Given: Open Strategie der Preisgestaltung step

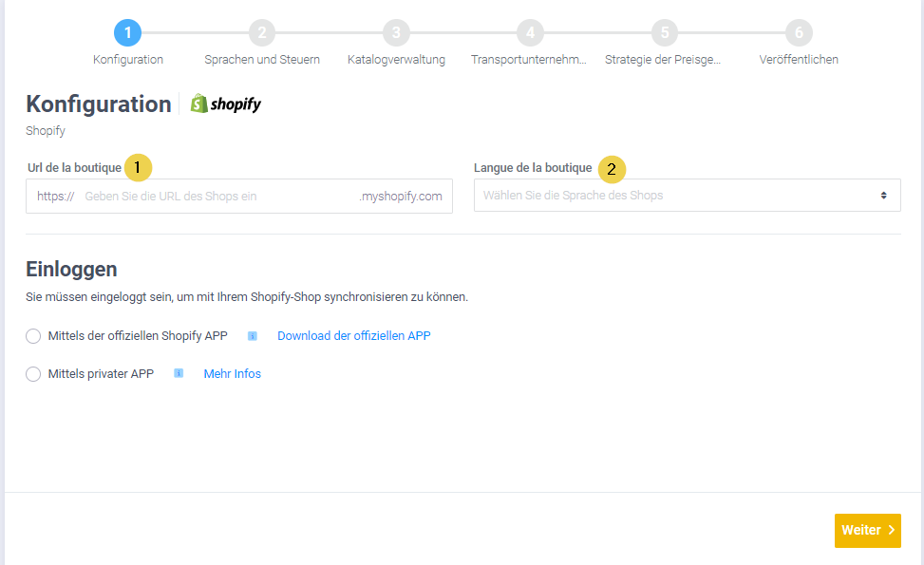Looking at the screenshot, I should pyautogui.click(x=664, y=59).
